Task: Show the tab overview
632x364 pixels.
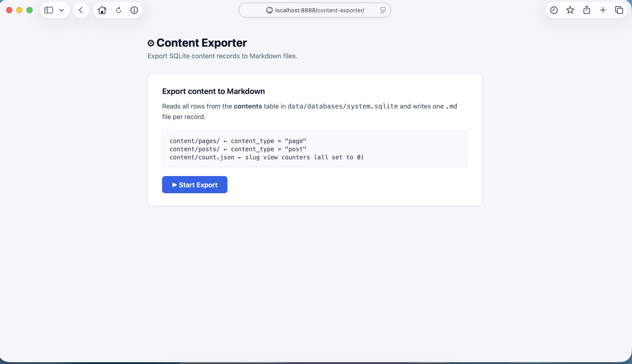Action: click(619, 10)
